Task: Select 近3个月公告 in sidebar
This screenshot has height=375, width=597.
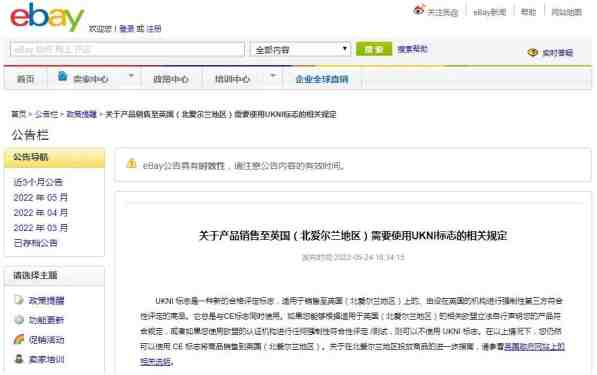Action: pyautogui.click(x=38, y=182)
